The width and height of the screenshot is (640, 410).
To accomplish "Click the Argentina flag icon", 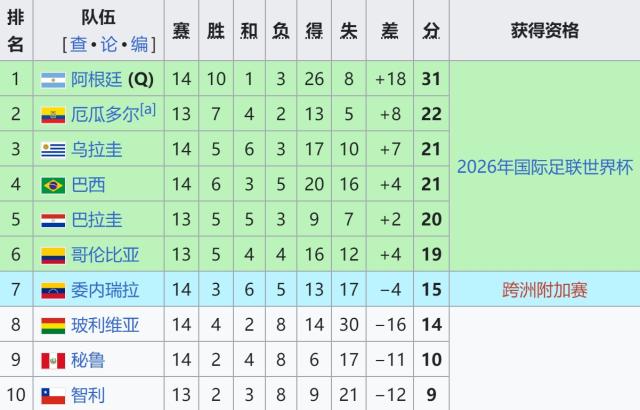I will tap(53, 80).
